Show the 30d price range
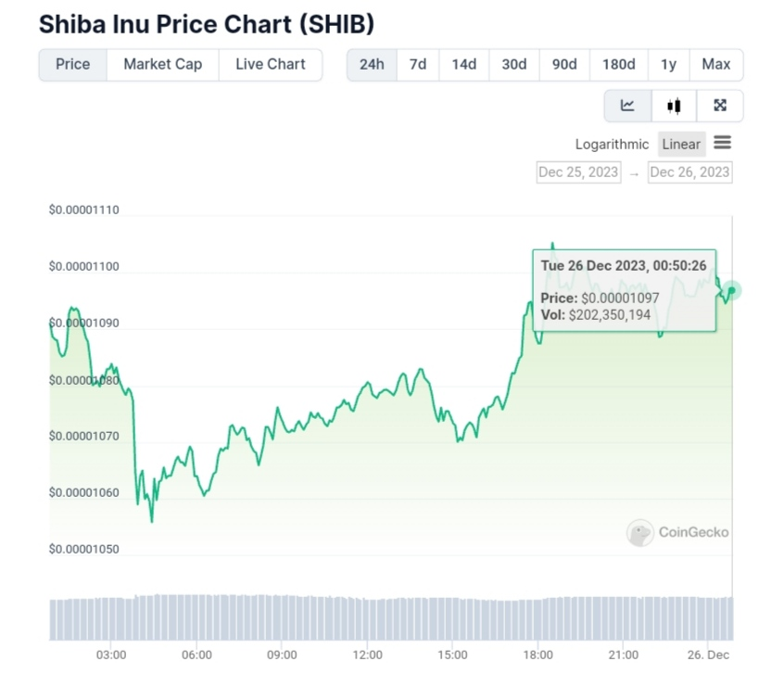 (x=514, y=64)
